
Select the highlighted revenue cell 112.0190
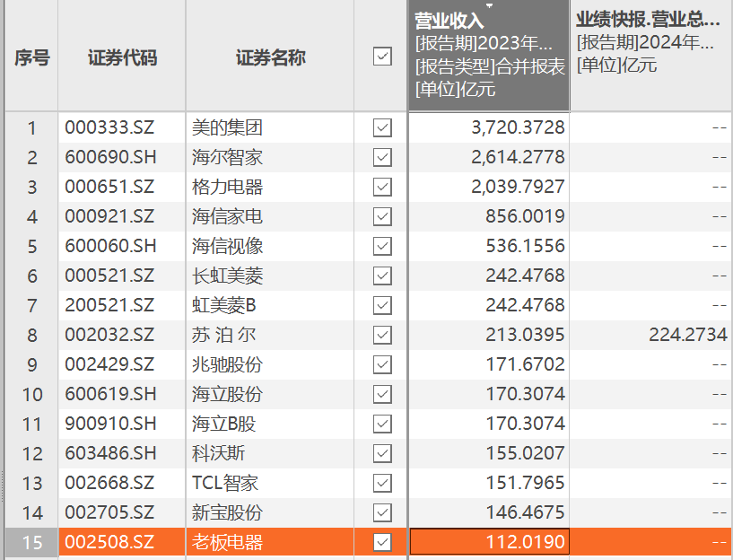tap(489, 542)
